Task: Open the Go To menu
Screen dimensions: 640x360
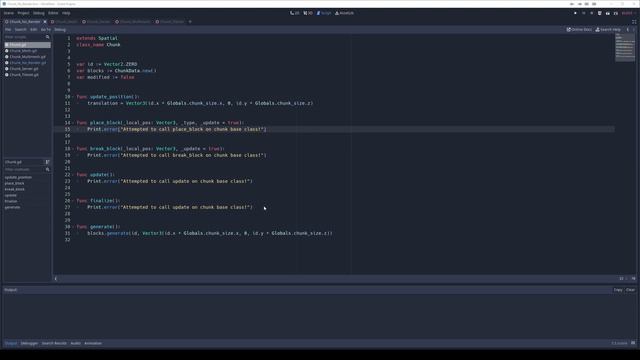Action: (46, 29)
